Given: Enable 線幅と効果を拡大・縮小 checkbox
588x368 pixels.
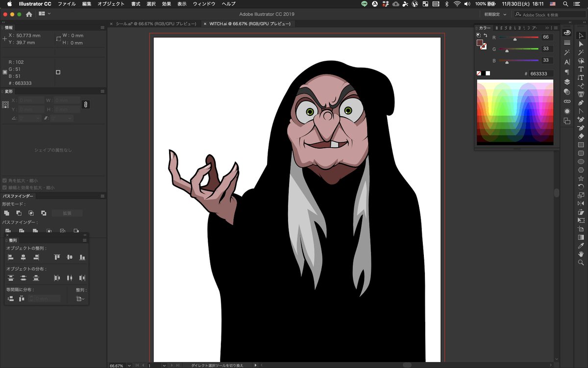Looking at the screenshot, I should (5, 187).
